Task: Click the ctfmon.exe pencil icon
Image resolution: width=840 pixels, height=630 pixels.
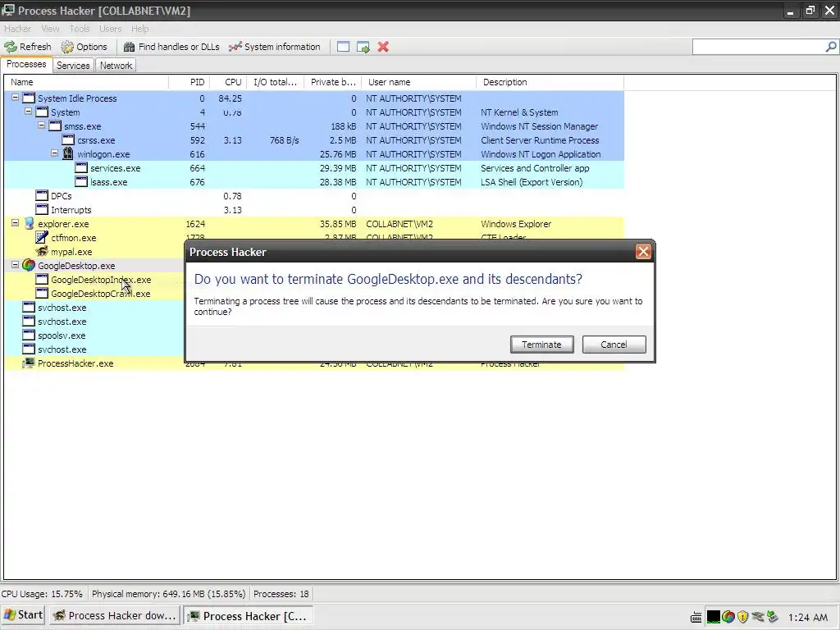Action: [x=42, y=237]
